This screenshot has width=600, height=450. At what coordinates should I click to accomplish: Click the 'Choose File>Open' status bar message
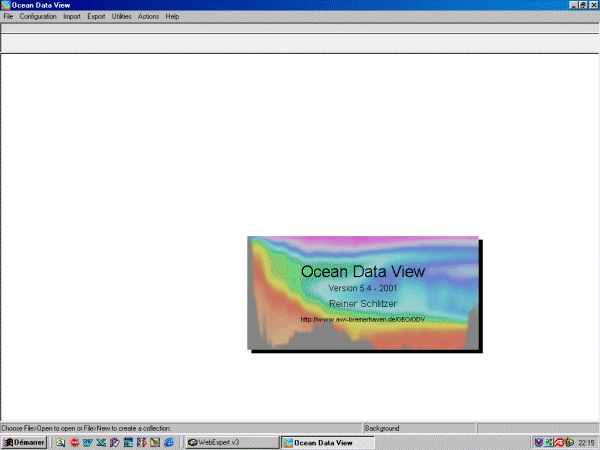click(86, 428)
